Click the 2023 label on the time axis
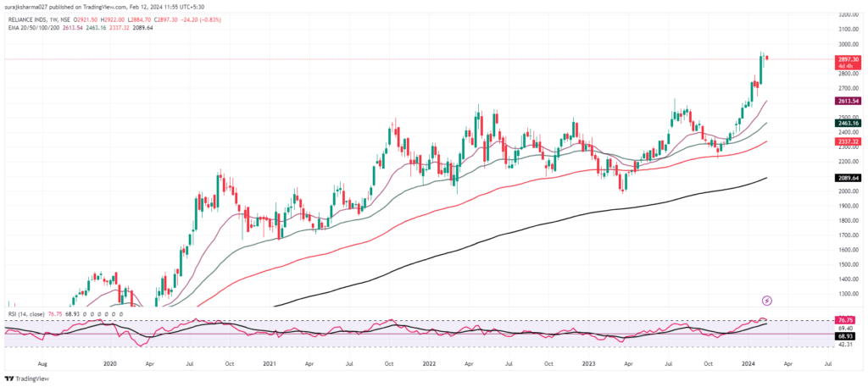The image size is (868, 387). [x=588, y=365]
